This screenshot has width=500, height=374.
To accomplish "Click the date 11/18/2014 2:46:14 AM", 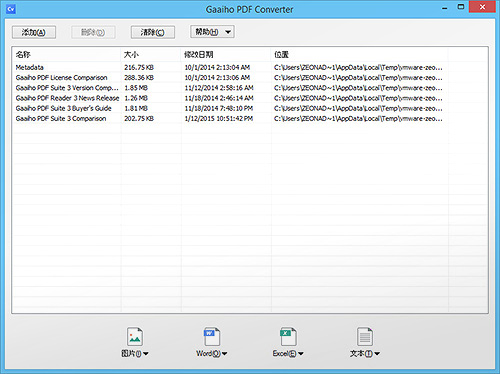I will [x=219, y=98].
